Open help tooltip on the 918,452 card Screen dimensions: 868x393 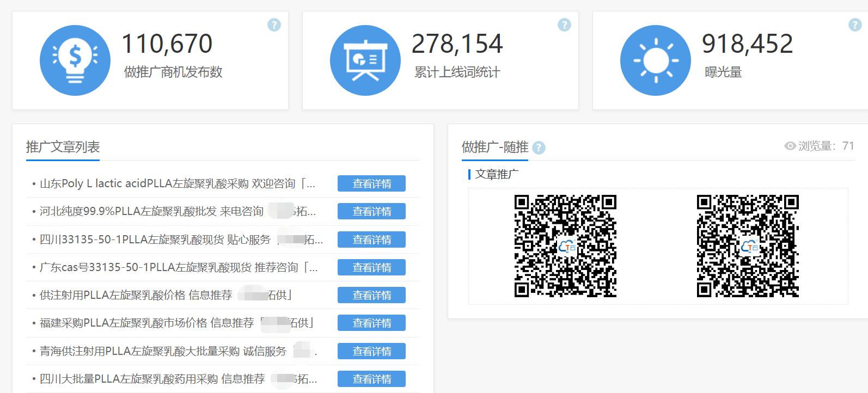(x=855, y=24)
